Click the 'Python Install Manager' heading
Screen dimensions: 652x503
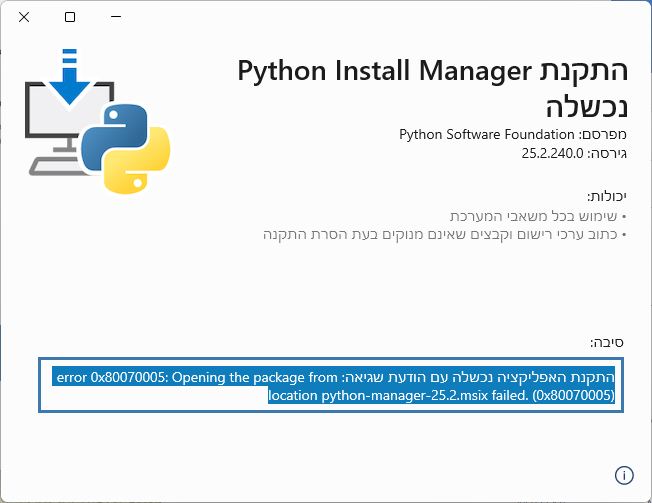coord(382,70)
